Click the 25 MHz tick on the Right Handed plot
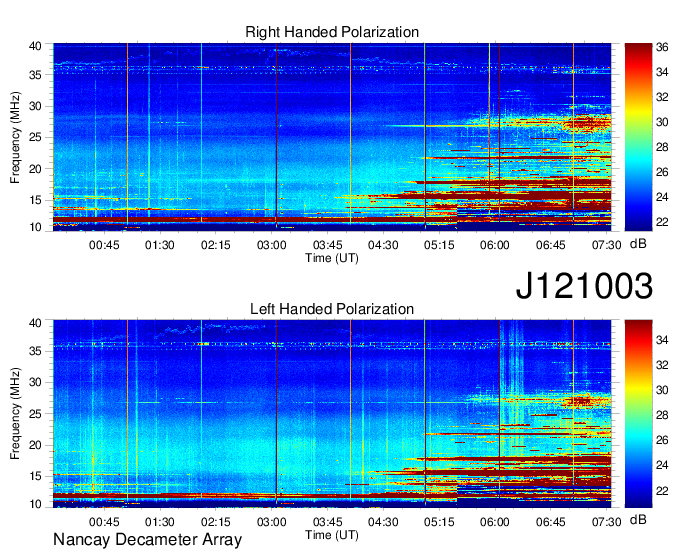The image size is (680, 552). (35, 137)
